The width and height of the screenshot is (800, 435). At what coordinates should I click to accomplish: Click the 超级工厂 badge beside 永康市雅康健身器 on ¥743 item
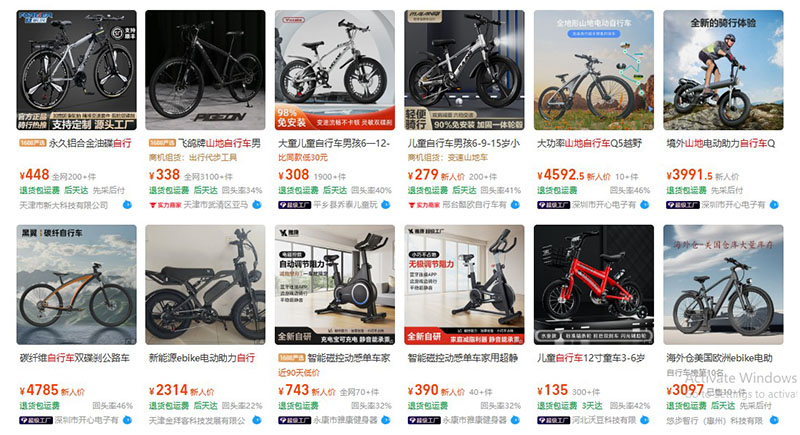[x=294, y=420]
